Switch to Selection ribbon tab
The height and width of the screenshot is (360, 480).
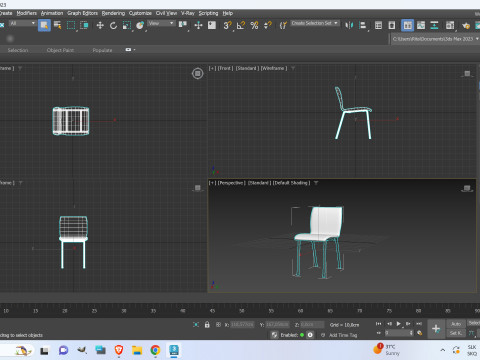click(18, 50)
